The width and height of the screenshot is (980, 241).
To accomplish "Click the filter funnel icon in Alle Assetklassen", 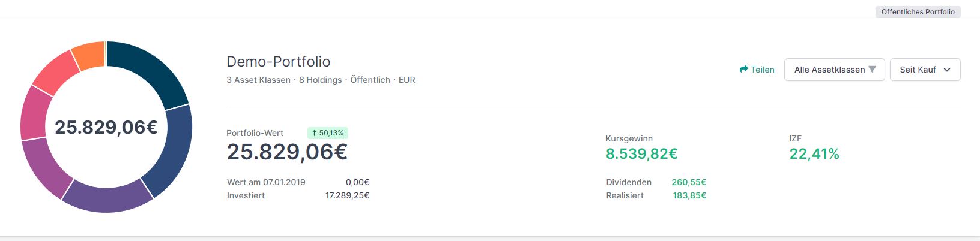I will coord(872,70).
